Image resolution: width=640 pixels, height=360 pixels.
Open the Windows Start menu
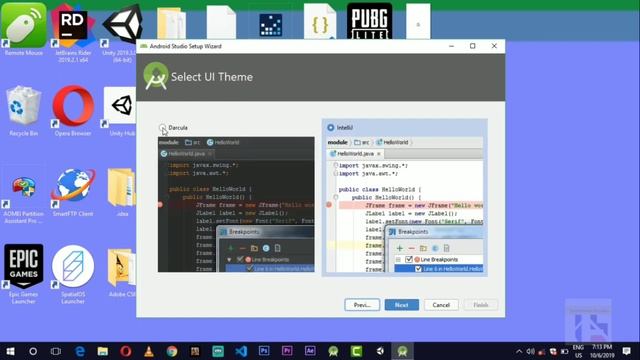10,351
